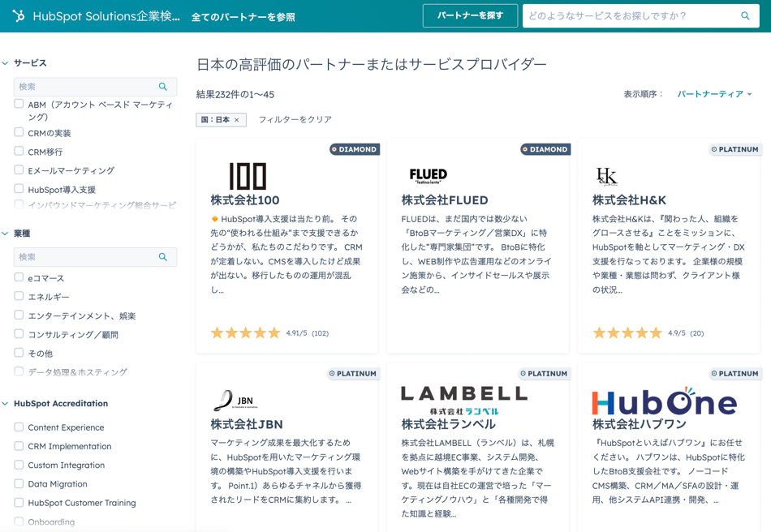Open the 株式会社FLUED partner title
Viewport: 771px width, 532px height.
point(445,200)
